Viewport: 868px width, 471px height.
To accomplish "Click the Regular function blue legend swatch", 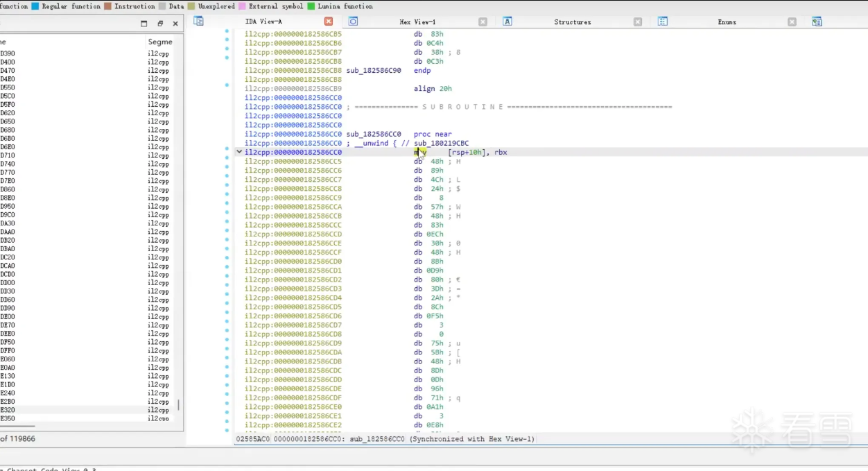I will pos(35,6).
